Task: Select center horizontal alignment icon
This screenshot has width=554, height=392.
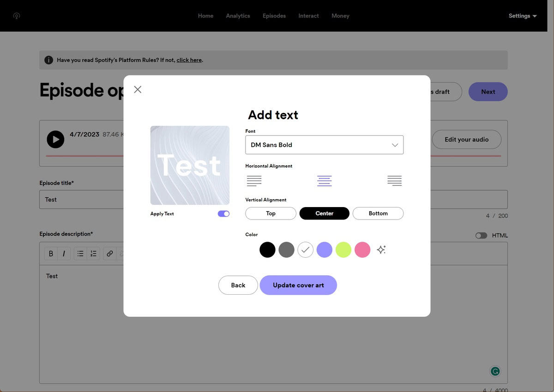Action: (325, 181)
